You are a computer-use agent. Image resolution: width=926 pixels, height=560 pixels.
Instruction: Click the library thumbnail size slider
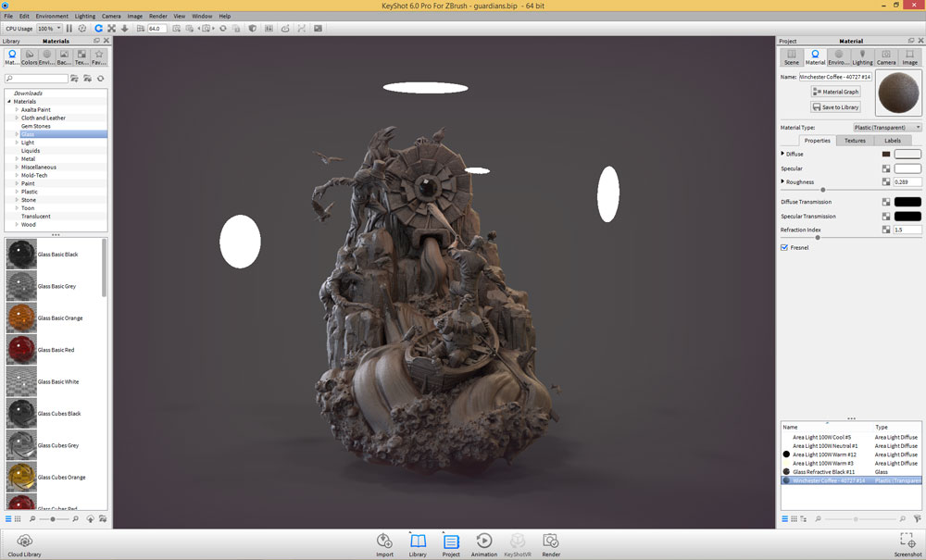(53, 518)
